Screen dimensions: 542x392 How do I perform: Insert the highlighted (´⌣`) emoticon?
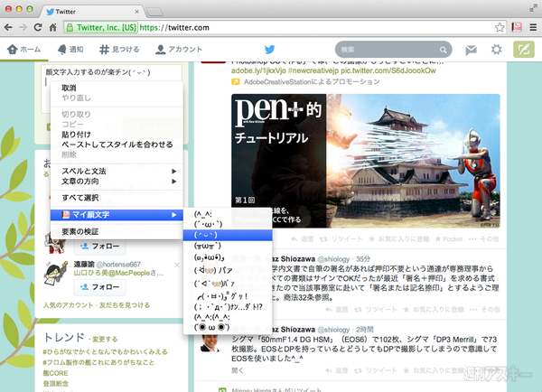coord(228,235)
